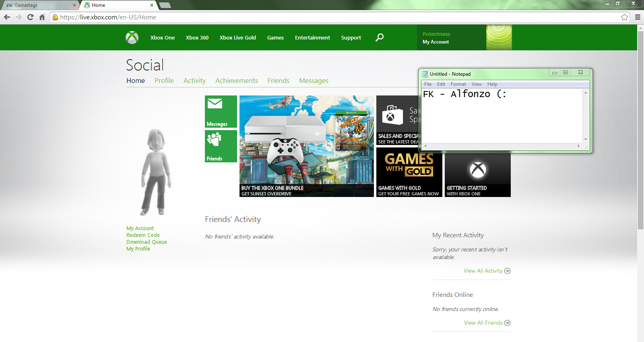Open the Redeem Code link

(x=143, y=235)
